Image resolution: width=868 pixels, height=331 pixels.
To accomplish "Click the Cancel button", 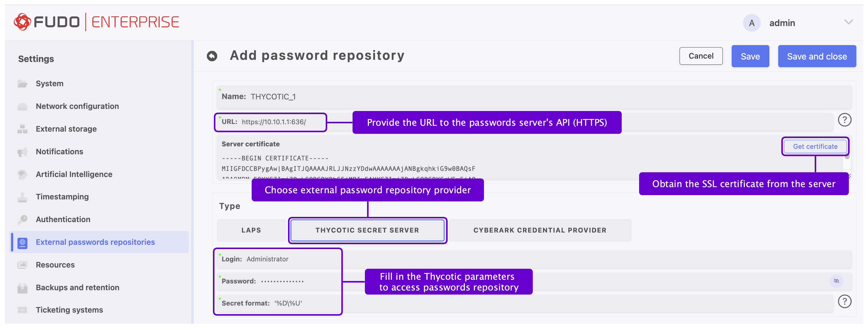I will point(701,56).
